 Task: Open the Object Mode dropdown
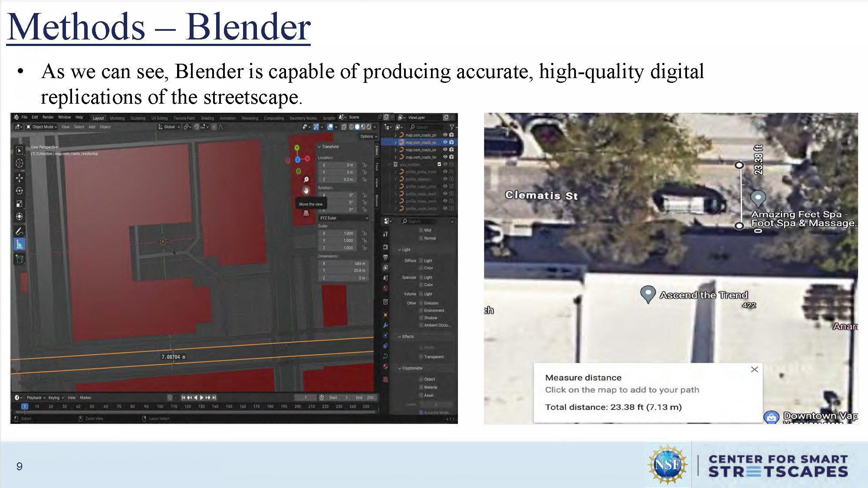click(43, 127)
